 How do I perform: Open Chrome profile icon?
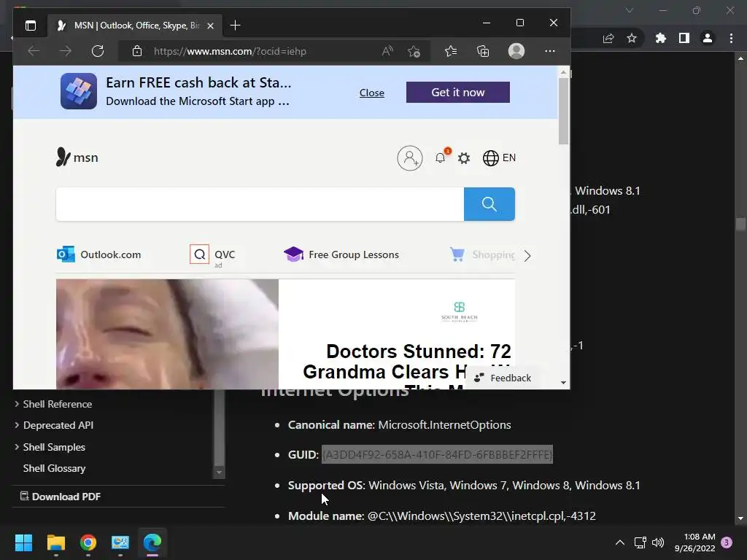pos(708,38)
